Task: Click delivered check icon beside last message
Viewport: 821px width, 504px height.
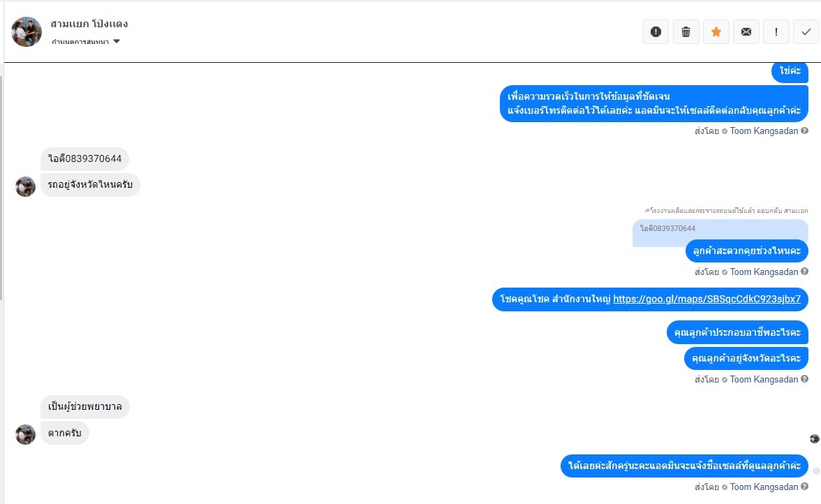Action: pos(816,471)
